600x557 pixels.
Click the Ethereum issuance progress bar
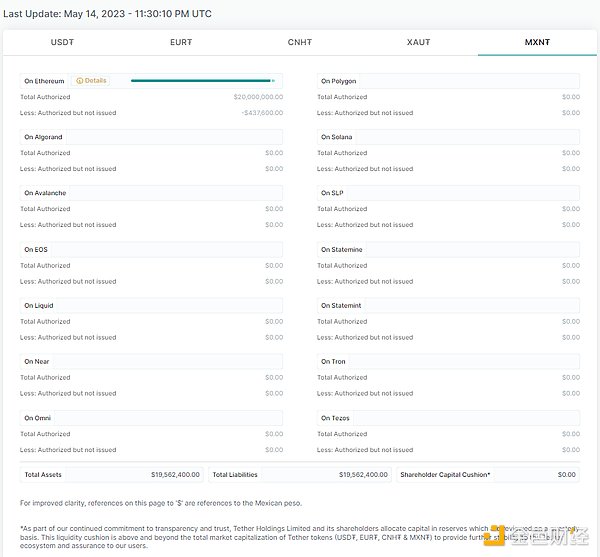[x=201, y=81]
